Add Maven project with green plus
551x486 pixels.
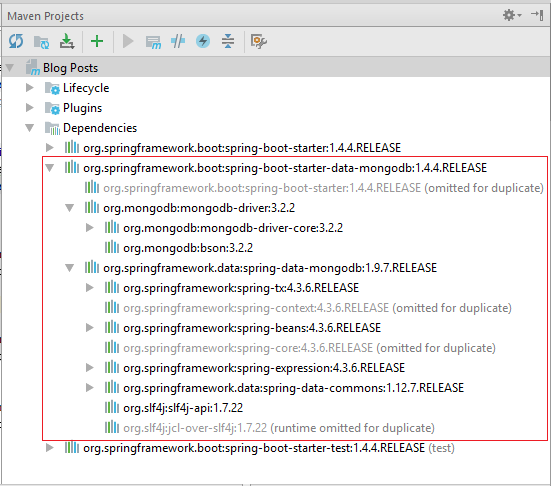tap(97, 41)
